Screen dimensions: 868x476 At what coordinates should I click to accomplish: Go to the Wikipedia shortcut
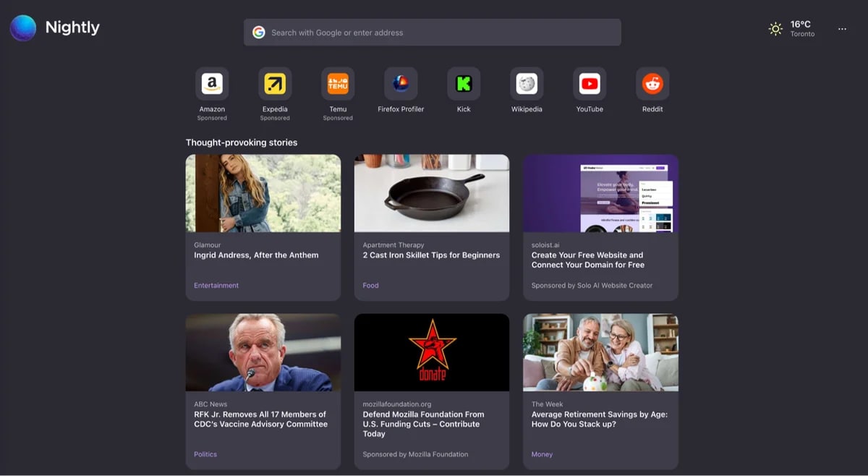(527, 85)
